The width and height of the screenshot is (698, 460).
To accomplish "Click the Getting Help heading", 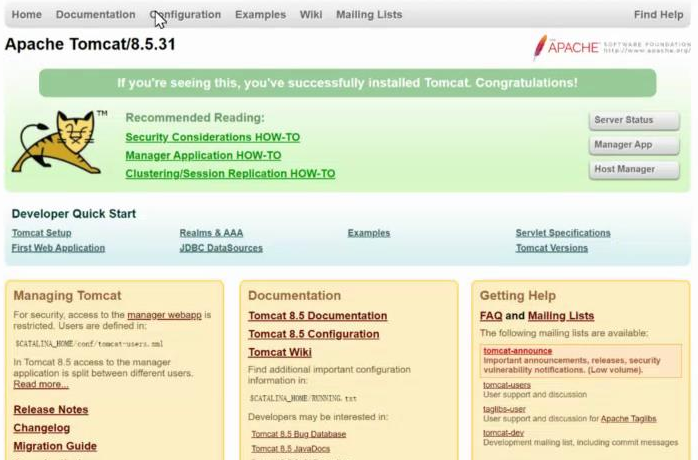I will (x=518, y=296).
